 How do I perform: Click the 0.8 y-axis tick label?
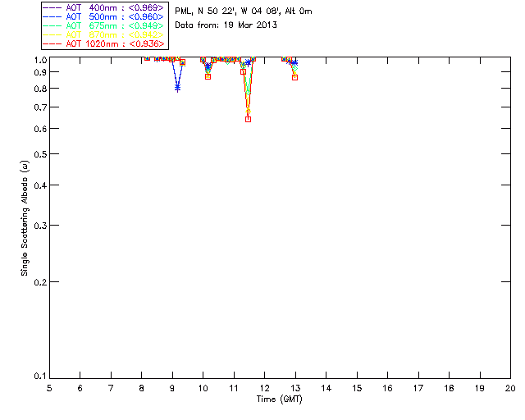(x=40, y=89)
